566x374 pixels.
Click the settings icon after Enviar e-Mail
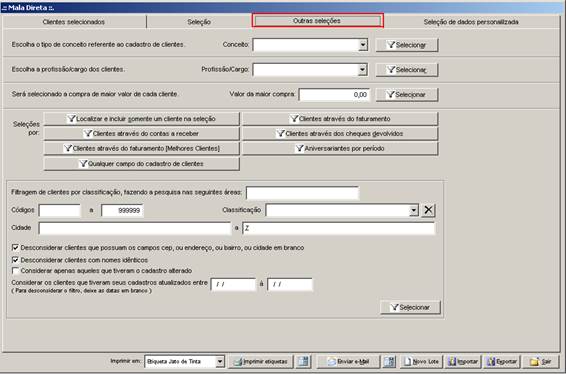pos(389,361)
